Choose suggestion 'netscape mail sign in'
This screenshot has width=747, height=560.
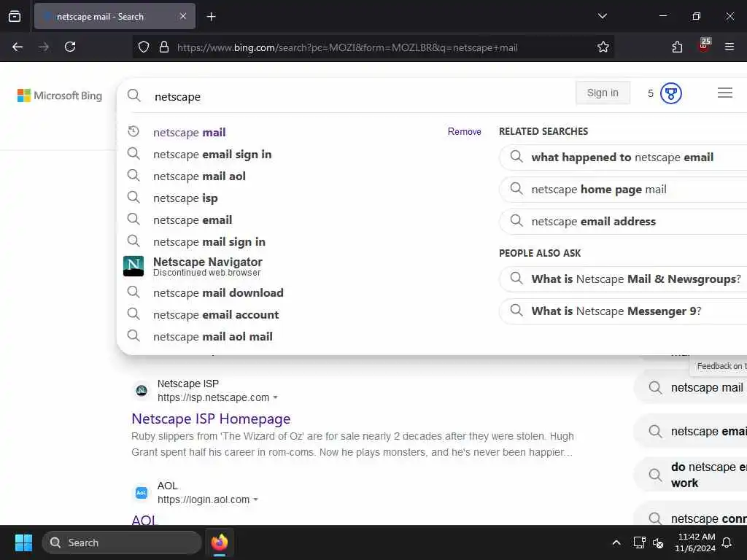(209, 242)
